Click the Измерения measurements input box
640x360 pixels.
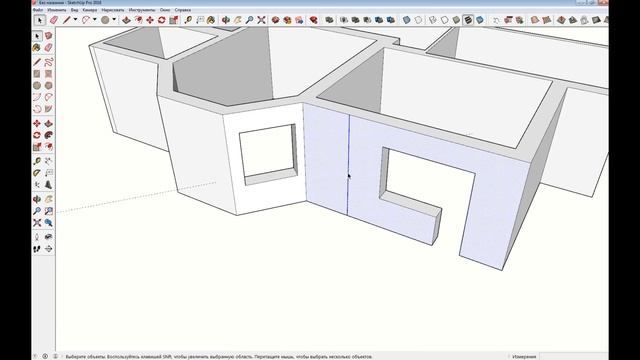click(573, 356)
